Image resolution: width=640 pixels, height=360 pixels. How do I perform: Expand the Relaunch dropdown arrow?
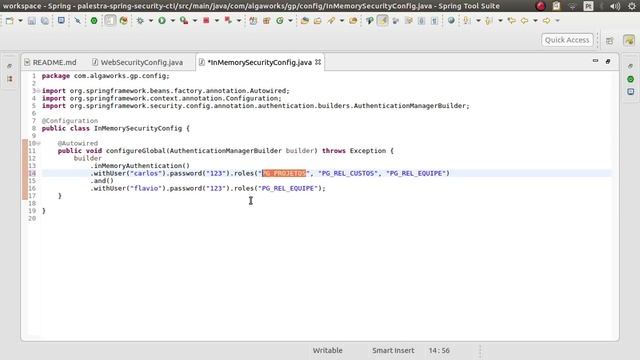[x=239, y=20]
